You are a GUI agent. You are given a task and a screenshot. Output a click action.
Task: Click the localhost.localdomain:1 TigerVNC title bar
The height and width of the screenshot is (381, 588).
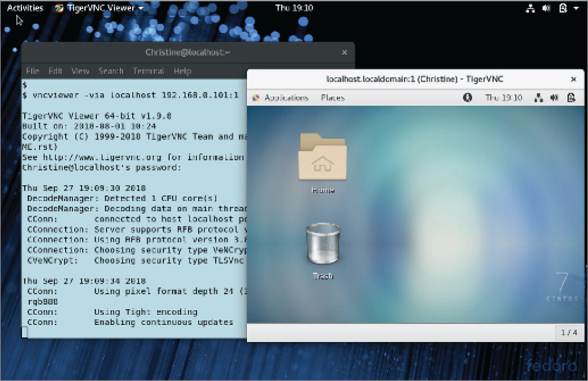[415, 79]
